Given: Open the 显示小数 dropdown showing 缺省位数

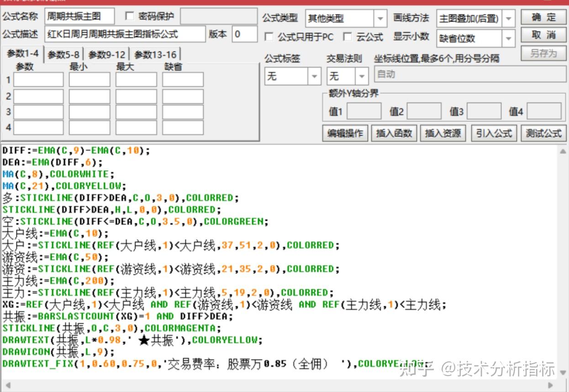Looking at the screenshot, I should pyautogui.click(x=509, y=39).
